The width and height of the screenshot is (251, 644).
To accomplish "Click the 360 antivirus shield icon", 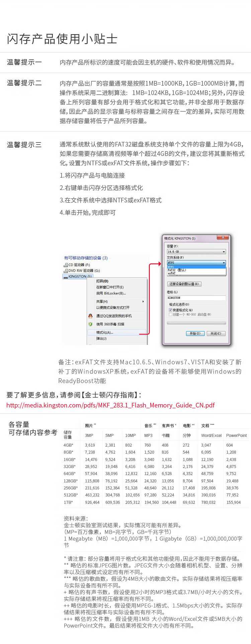I will pos(90,324).
